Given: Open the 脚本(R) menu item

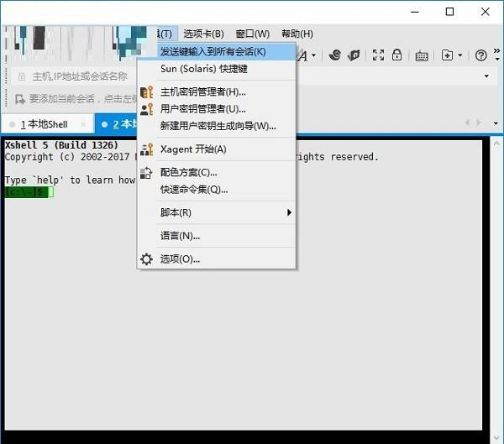Looking at the screenshot, I should pyautogui.click(x=217, y=212).
